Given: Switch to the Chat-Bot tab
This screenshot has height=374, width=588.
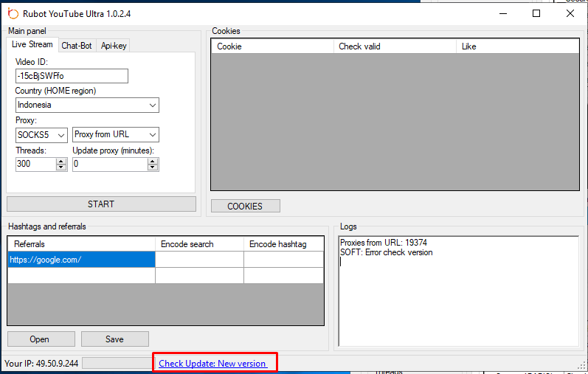Looking at the screenshot, I should point(77,46).
